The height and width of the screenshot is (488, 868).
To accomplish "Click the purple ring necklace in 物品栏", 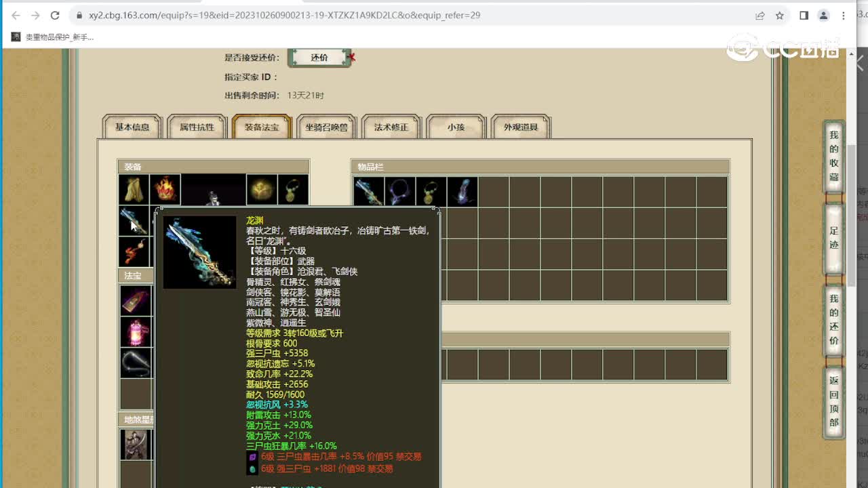I will click(399, 192).
